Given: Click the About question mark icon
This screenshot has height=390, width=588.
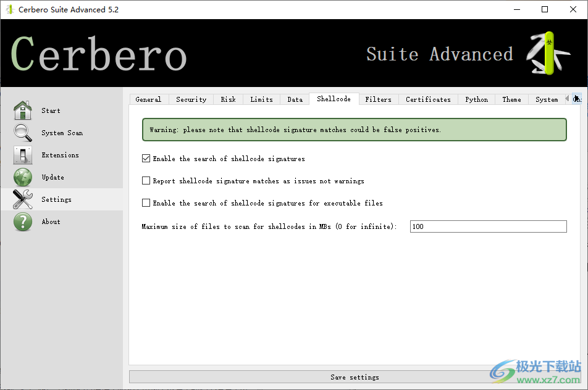Looking at the screenshot, I should click(x=23, y=222).
